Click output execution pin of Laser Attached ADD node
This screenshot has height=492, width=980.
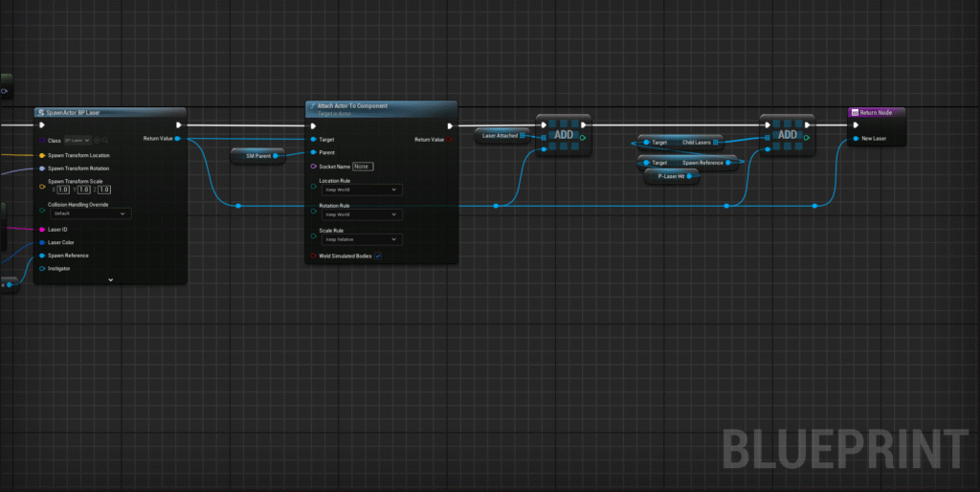[x=583, y=125]
